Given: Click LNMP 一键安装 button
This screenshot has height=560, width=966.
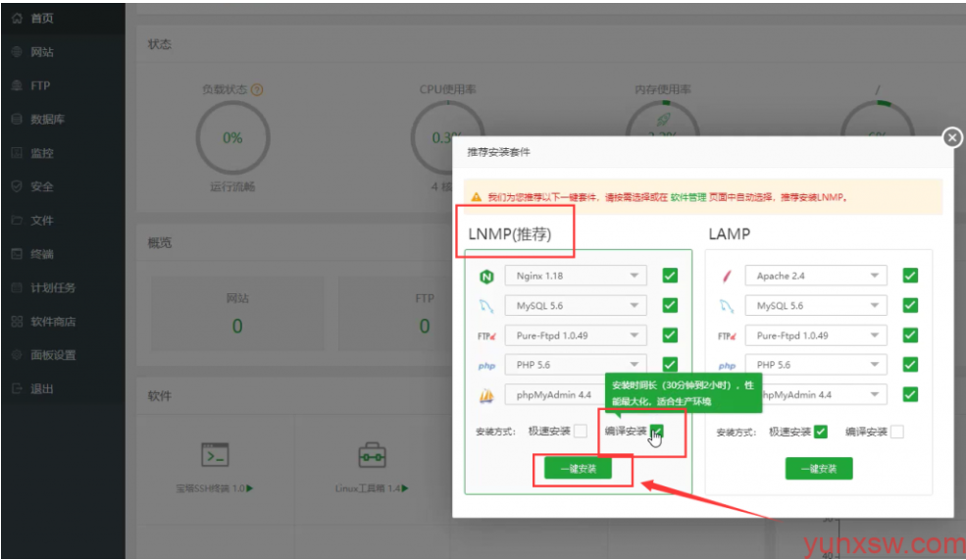Looking at the screenshot, I should (578, 469).
